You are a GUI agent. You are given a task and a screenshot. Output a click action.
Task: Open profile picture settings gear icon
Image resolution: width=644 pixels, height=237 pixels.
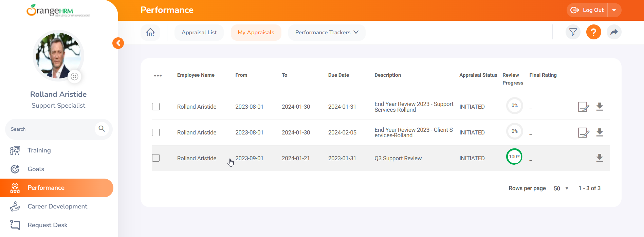click(75, 77)
